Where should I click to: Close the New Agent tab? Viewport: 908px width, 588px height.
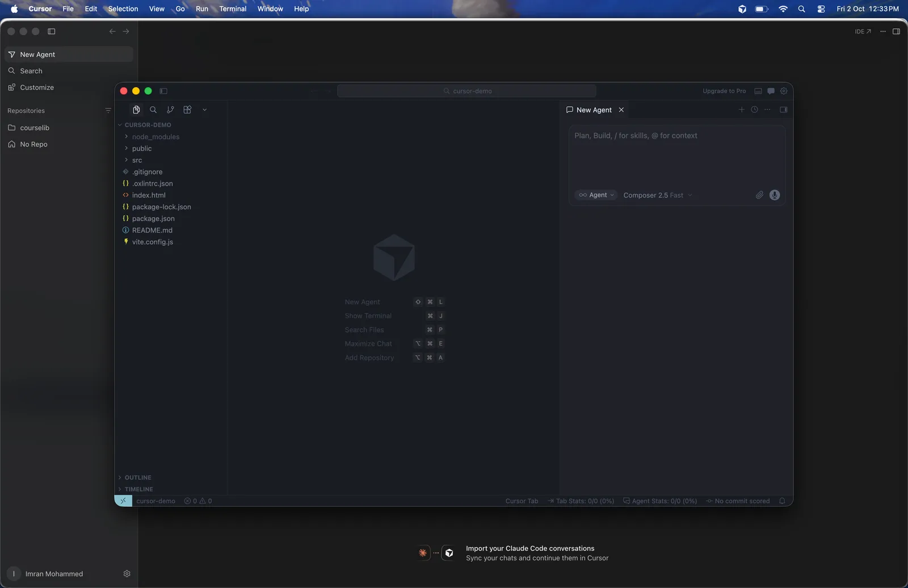pyautogui.click(x=621, y=110)
